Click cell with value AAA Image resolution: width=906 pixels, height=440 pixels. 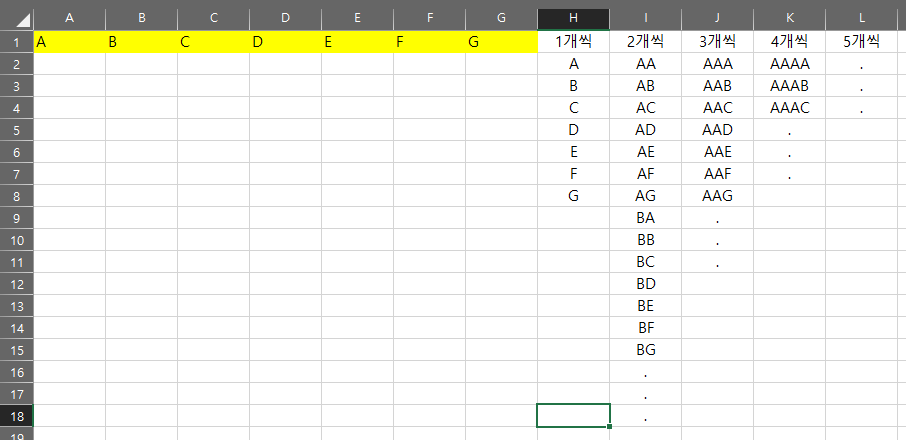(717, 64)
